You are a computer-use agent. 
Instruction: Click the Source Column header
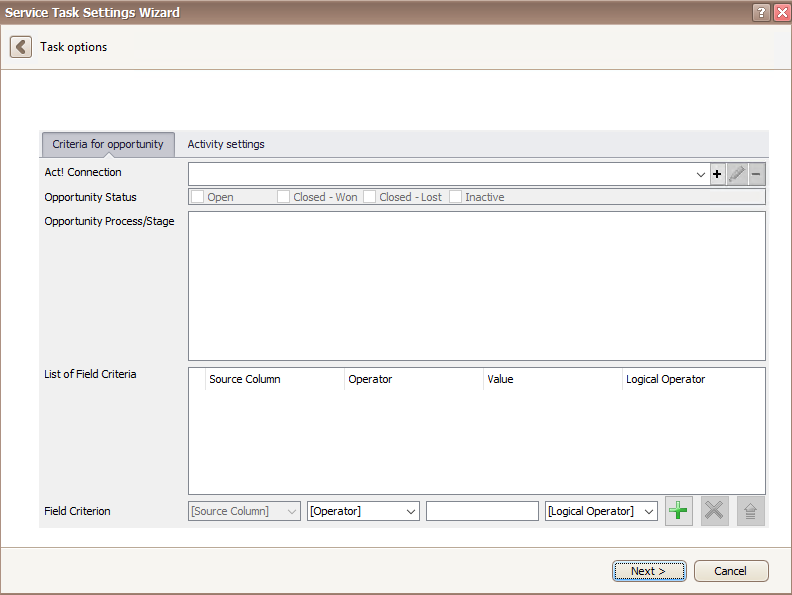click(275, 379)
